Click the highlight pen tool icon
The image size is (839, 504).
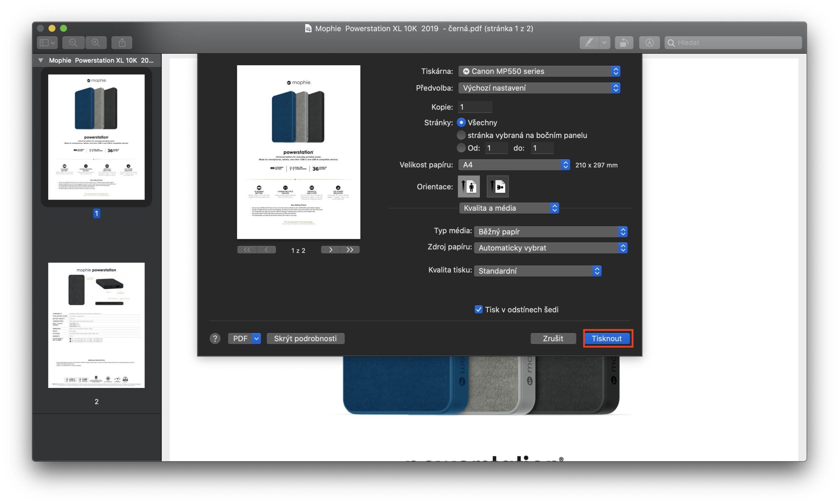589,43
